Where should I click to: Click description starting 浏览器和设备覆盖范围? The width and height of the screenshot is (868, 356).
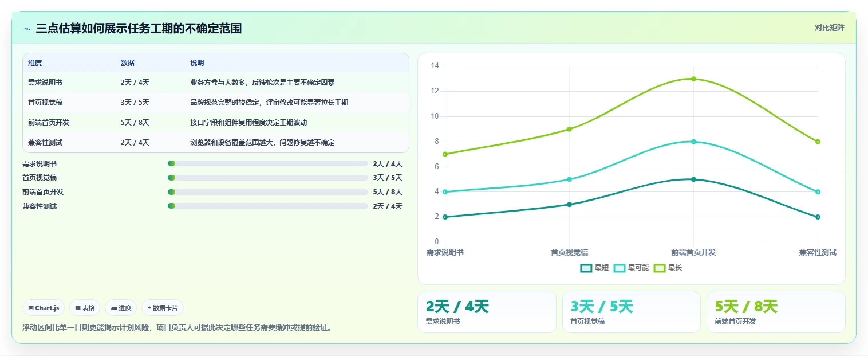click(262, 143)
